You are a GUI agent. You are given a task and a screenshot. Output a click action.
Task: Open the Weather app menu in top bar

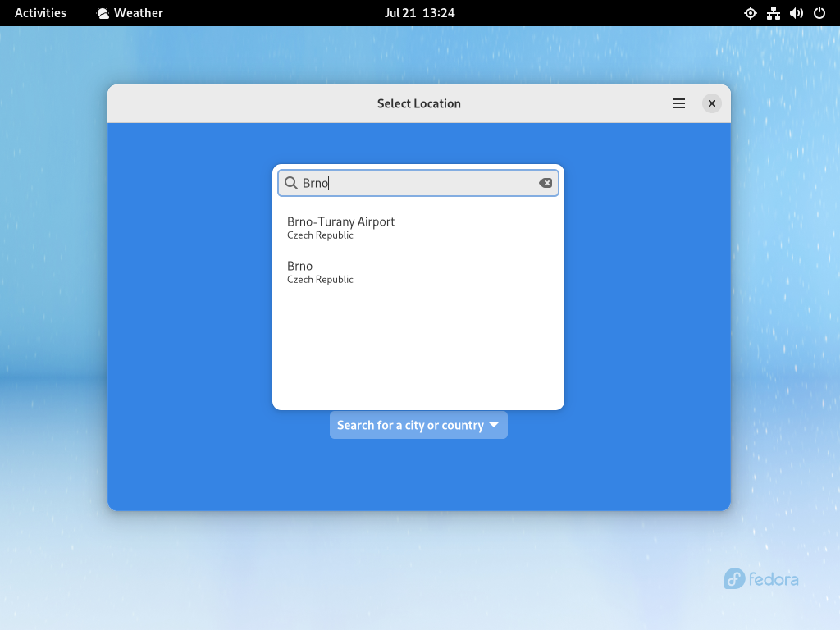click(130, 13)
